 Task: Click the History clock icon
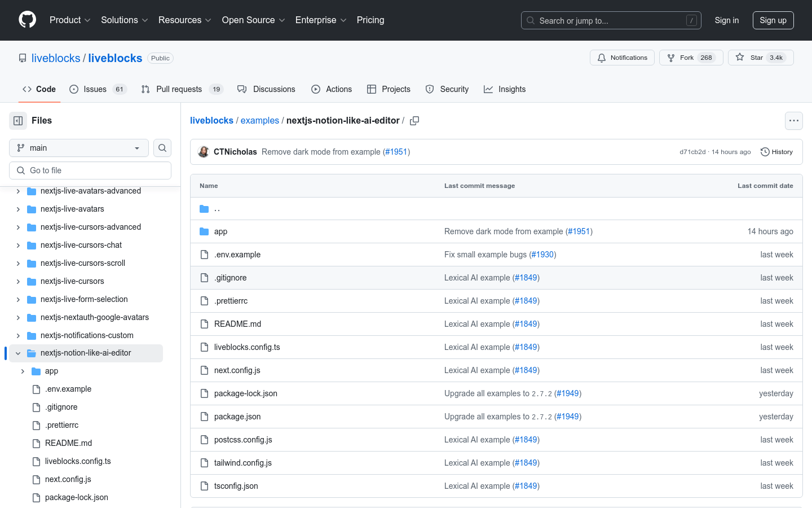coord(765,152)
